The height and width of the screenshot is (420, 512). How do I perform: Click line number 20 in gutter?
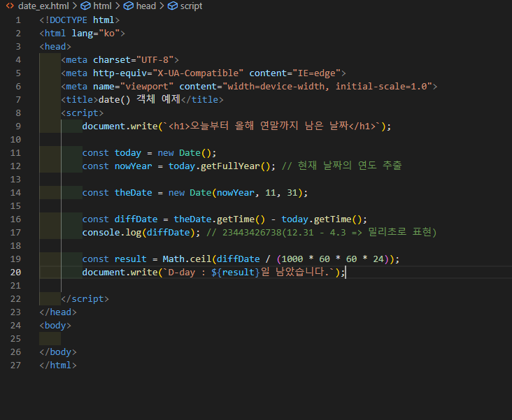coord(15,272)
